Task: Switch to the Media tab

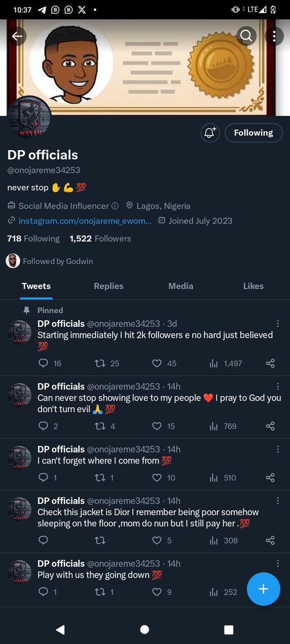Action: point(181,286)
